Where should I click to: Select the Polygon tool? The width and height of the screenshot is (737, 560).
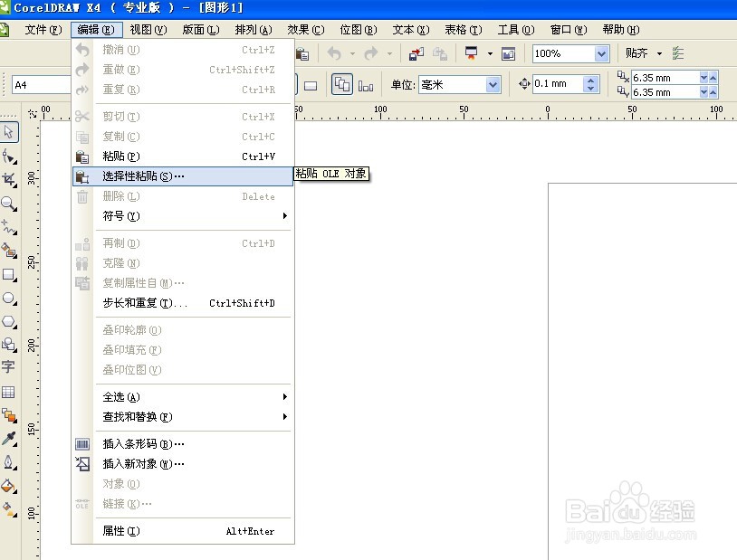pyautogui.click(x=9, y=321)
